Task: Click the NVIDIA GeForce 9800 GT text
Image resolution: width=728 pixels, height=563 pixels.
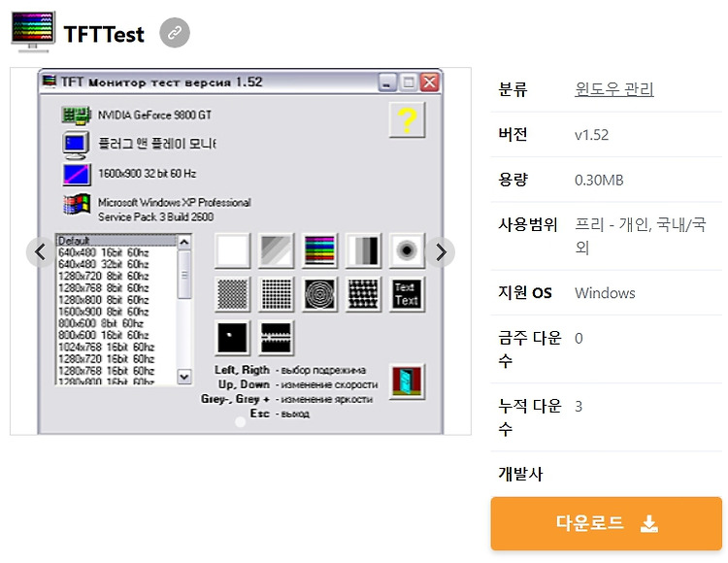Action: (154, 115)
